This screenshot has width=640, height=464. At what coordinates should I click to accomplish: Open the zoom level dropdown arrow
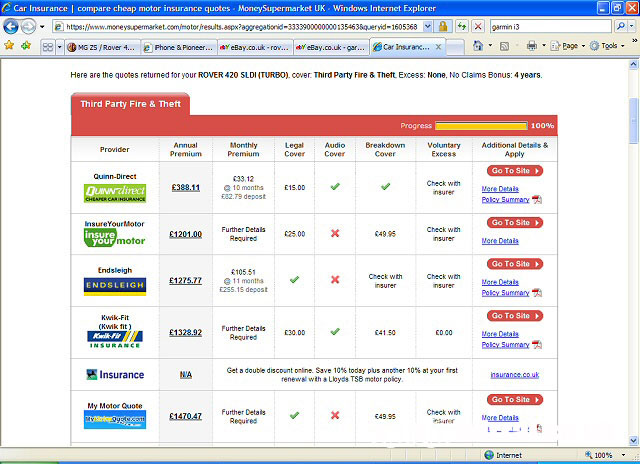[x=624, y=455]
